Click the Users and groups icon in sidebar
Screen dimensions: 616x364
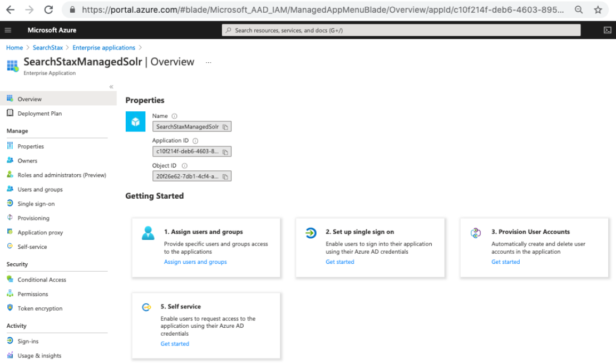(10, 189)
